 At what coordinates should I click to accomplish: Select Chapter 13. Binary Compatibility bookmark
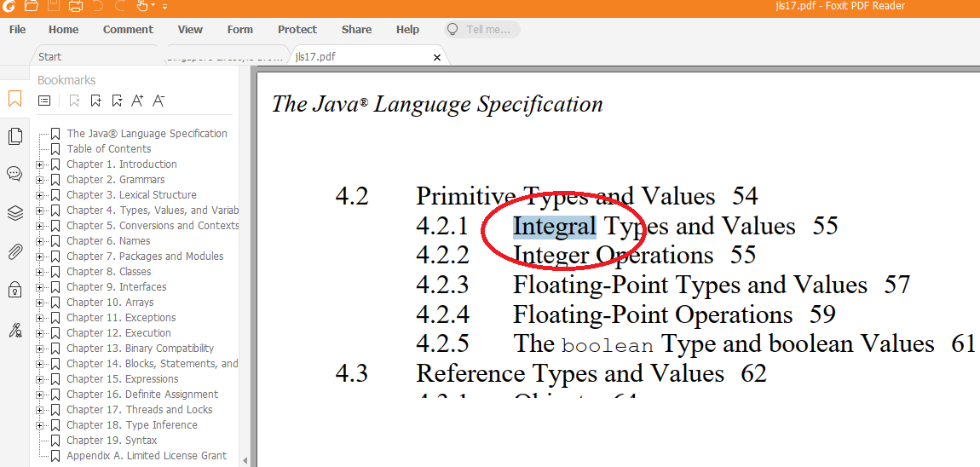pyautogui.click(x=140, y=349)
